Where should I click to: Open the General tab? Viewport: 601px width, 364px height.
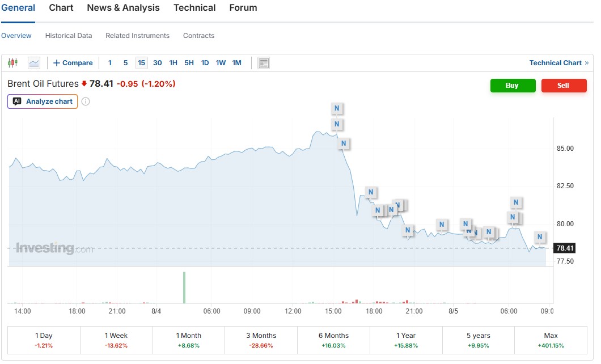coord(18,8)
